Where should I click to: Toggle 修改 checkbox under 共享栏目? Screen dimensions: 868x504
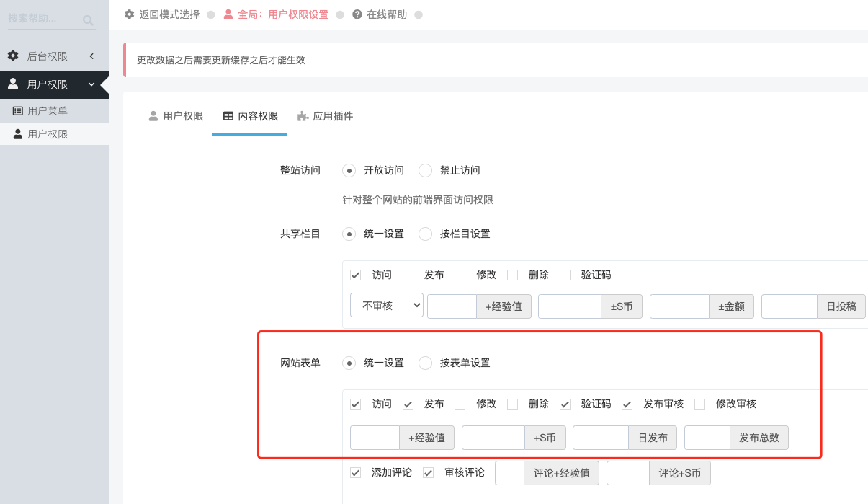[x=460, y=275]
